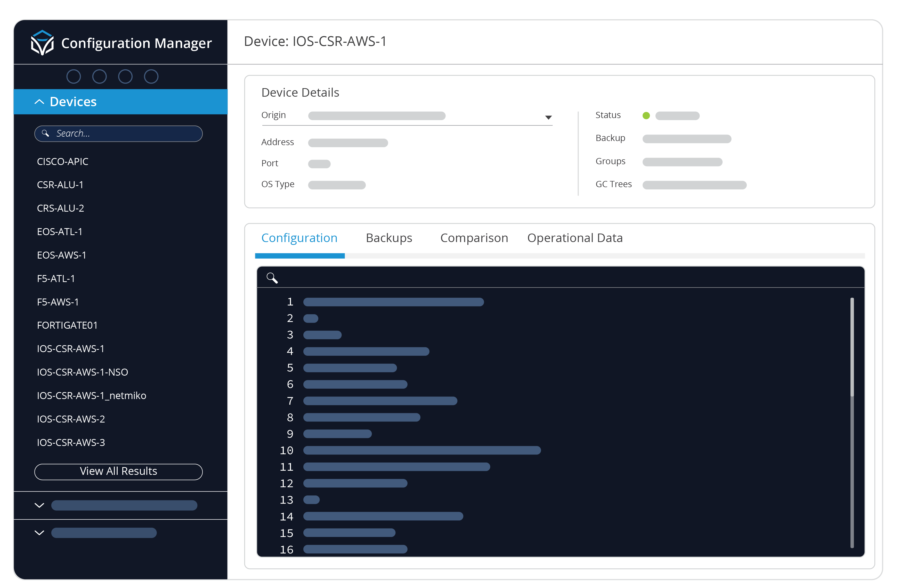Click the green Status indicator dot
The height and width of the screenshot is (588, 900).
pos(646,116)
